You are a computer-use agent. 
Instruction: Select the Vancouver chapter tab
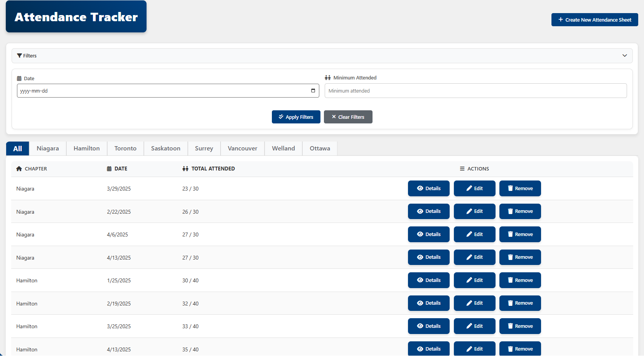(242, 148)
